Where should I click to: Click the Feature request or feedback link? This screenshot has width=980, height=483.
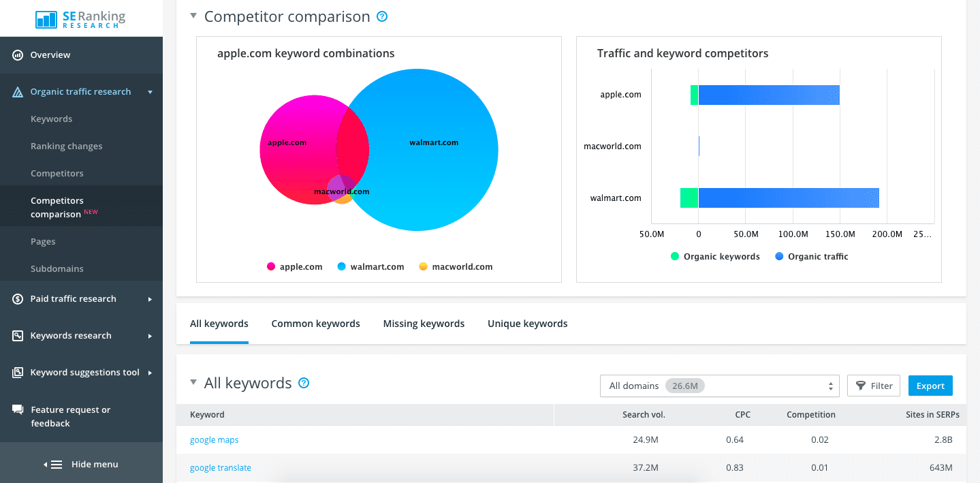pyautogui.click(x=70, y=417)
